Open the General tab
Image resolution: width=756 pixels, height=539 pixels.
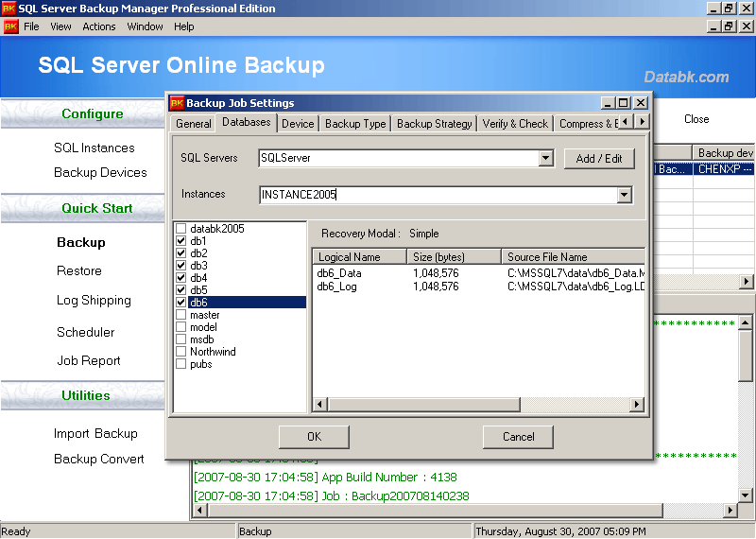[194, 124]
